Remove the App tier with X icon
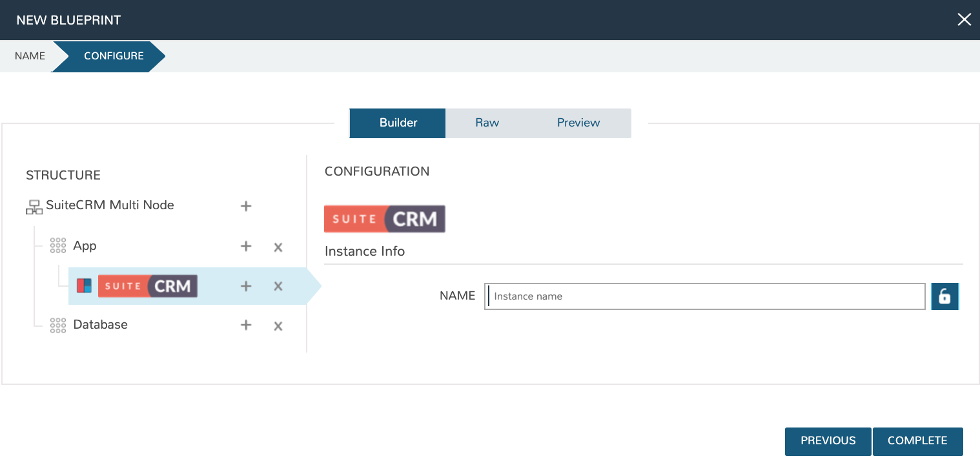This screenshot has width=980, height=474. click(x=278, y=247)
